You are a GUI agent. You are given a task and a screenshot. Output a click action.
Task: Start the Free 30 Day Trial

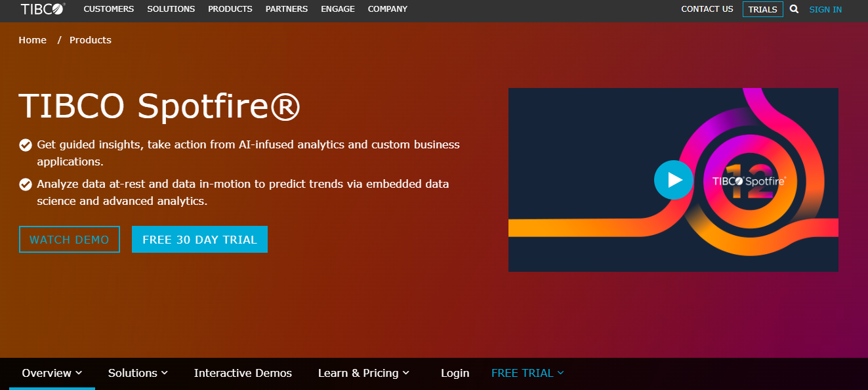[199, 240]
